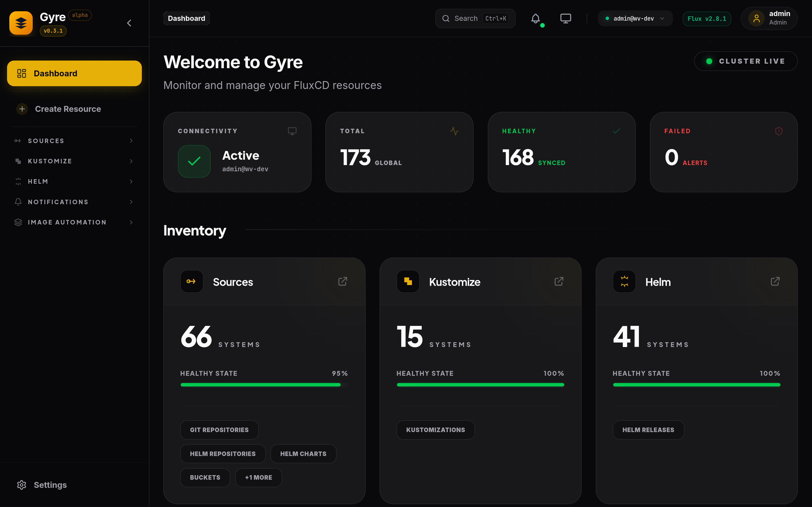
Task: Click the Create Resource button
Action: (x=68, y=109)
